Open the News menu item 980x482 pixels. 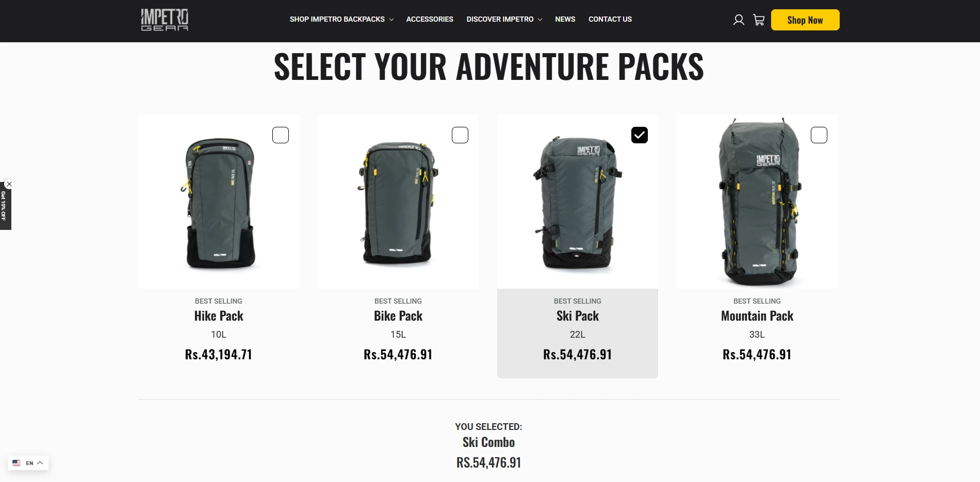[x=565, y=19]
